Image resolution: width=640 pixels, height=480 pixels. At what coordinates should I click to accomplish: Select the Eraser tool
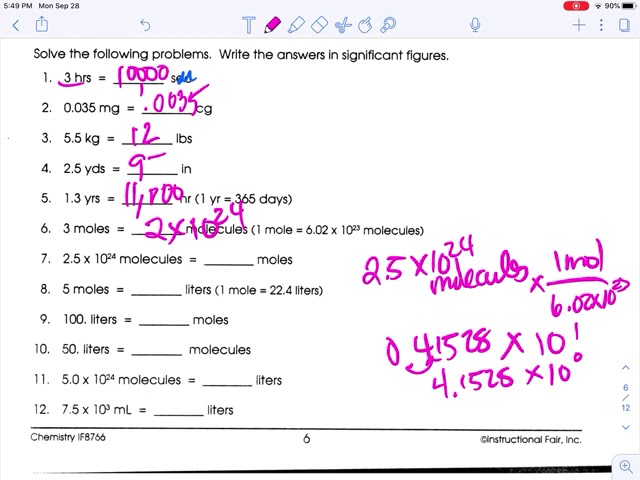319,25
